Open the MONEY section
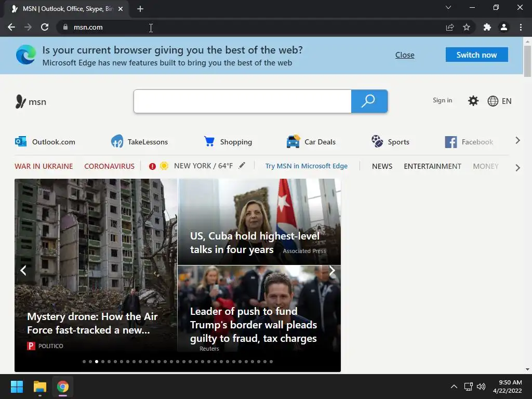The image size is (532, 399). point(486,166)
